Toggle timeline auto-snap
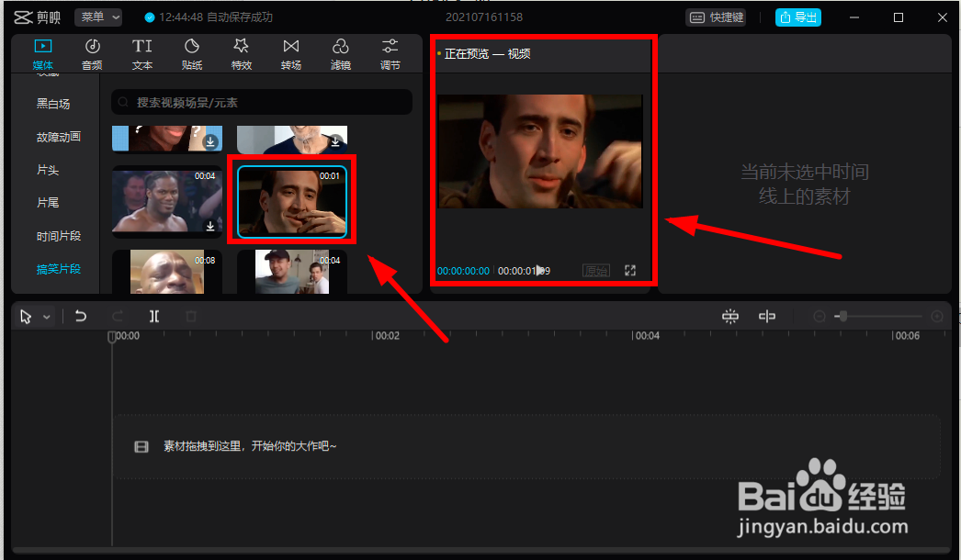Image resolution: width=961 pixels, height=560 pixels. [730, 316]
